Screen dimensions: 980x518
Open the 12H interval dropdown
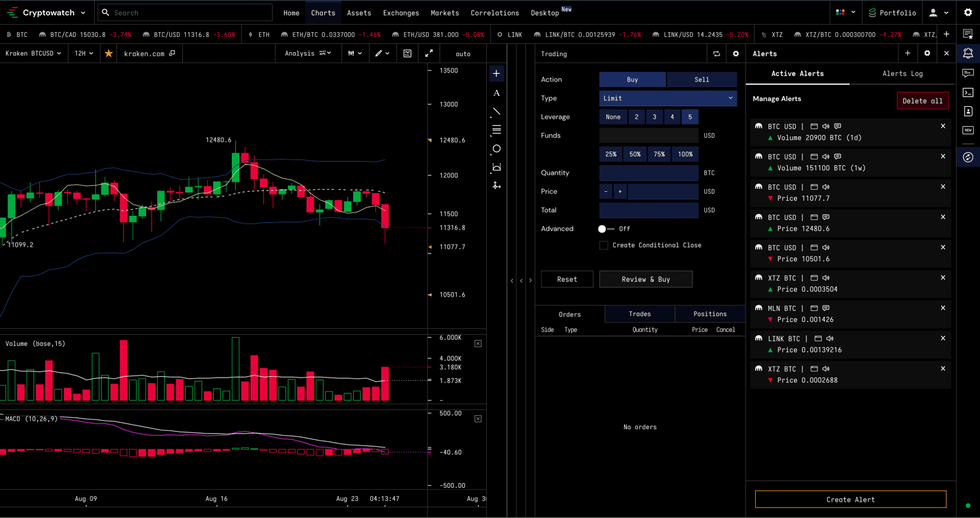tap(84, 53)
